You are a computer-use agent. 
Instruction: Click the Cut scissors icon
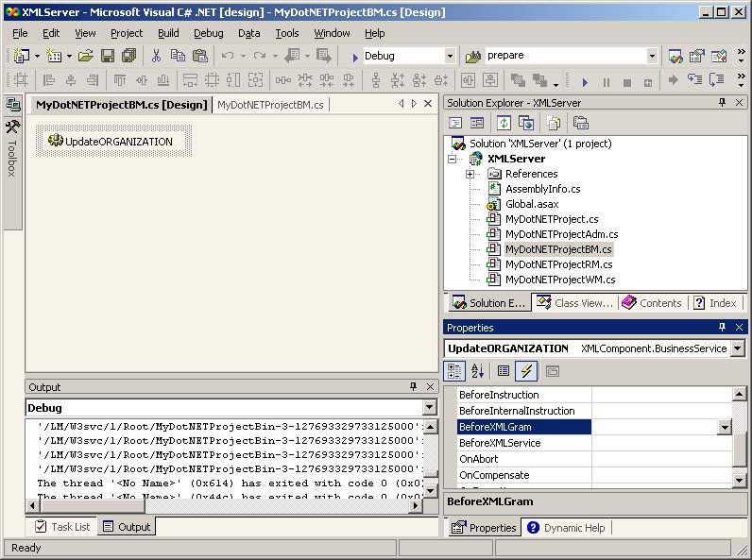tap(157, 57)
